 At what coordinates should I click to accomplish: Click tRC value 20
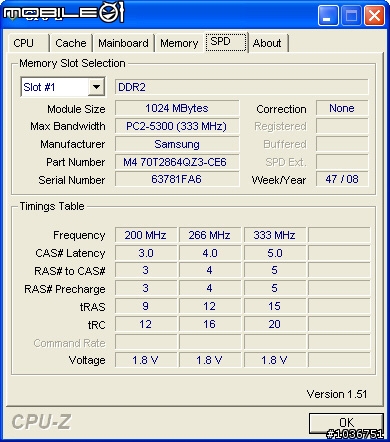[275, 324]
